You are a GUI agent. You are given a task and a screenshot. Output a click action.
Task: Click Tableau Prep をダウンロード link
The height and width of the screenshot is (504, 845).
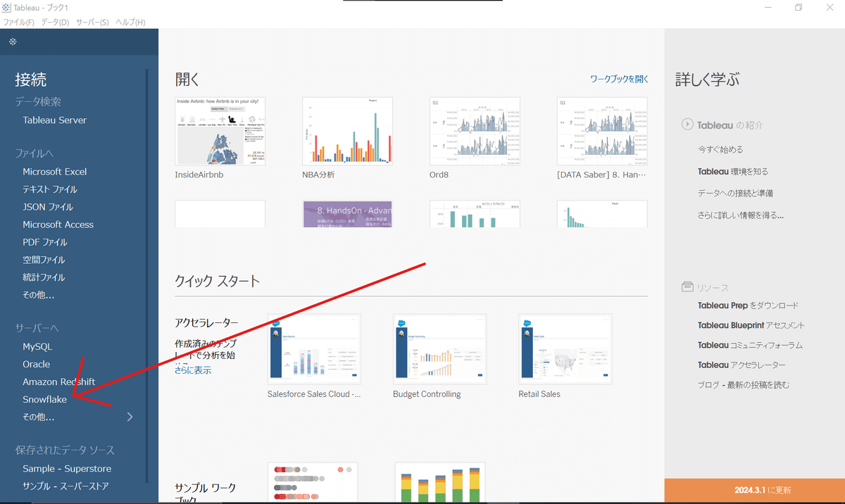pyautogui.click(x=748, y=305)
